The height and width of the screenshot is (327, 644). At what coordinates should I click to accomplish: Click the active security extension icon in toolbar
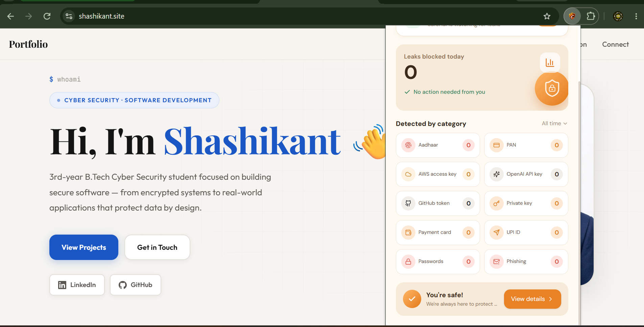572,16
